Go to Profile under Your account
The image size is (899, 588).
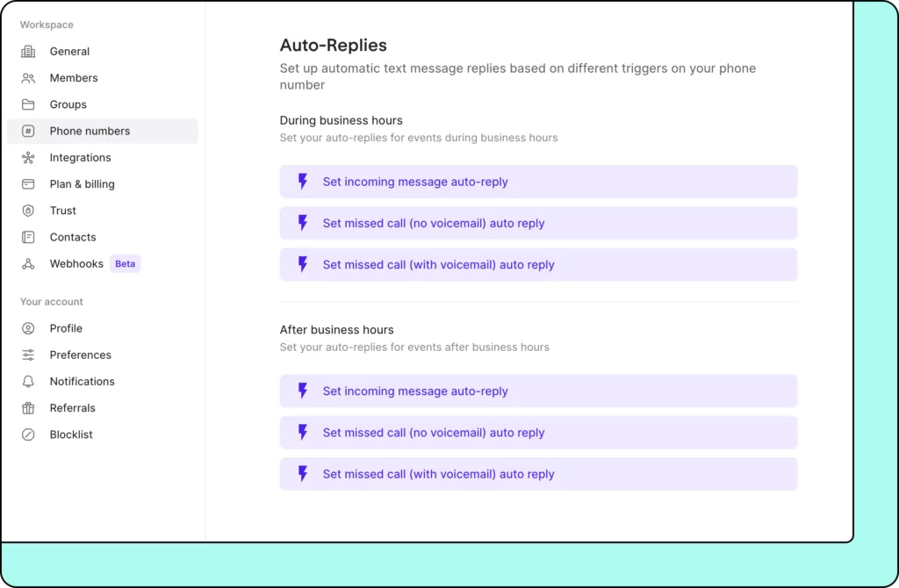66,328
